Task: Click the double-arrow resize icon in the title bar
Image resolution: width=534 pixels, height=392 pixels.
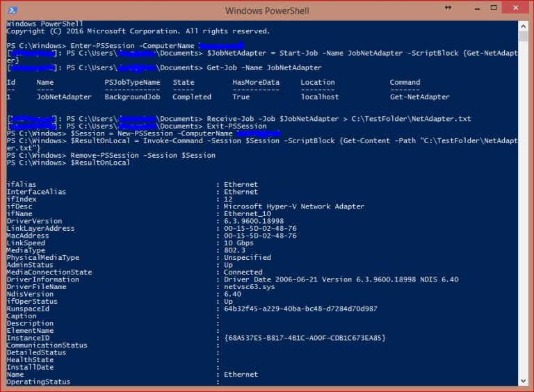Action: point(448,8)
